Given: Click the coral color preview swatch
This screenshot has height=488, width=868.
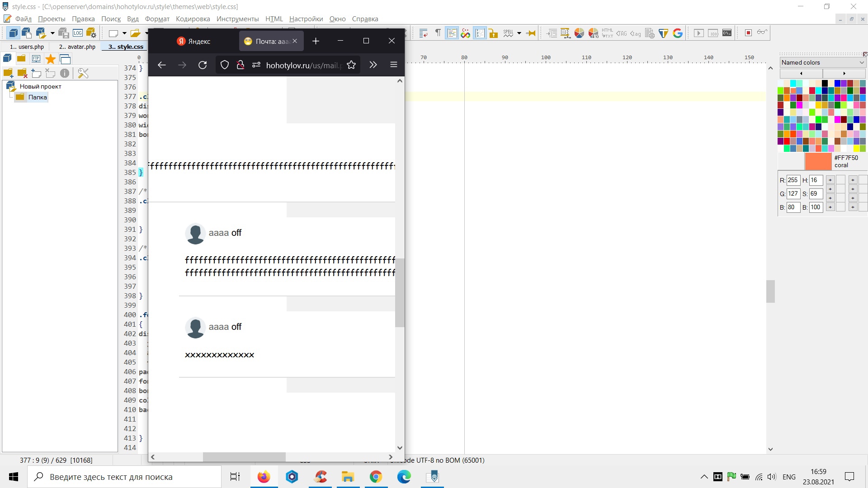Looking at the screenshot, I should [818, 161].
